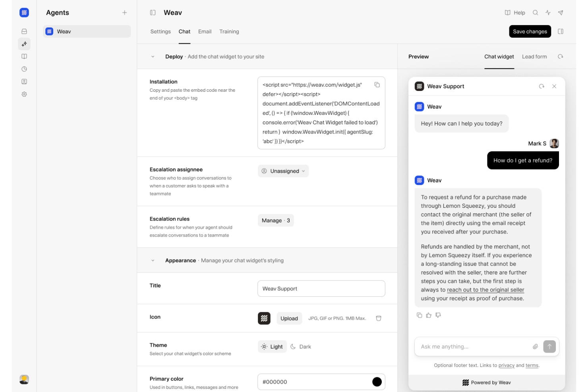Restart the chat in the Weav Support widget header
The image size is (588, 392).
[x=542, y=86]
